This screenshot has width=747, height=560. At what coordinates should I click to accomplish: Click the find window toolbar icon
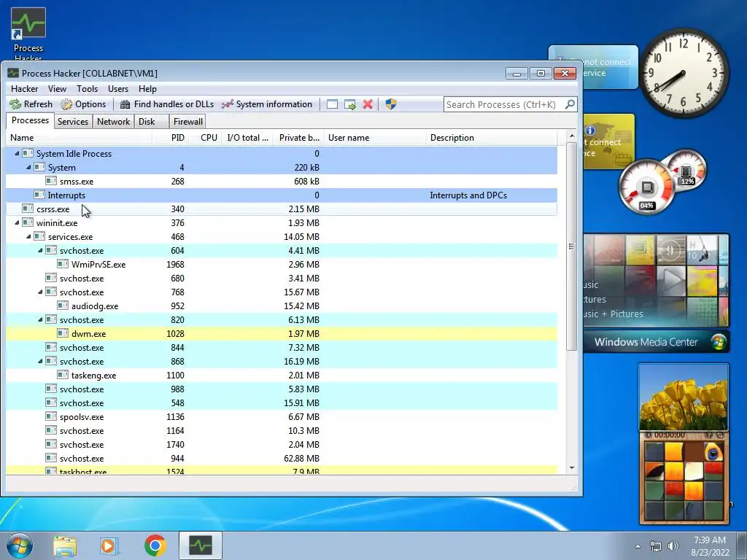pyautogui.click(x=332, y=104)
